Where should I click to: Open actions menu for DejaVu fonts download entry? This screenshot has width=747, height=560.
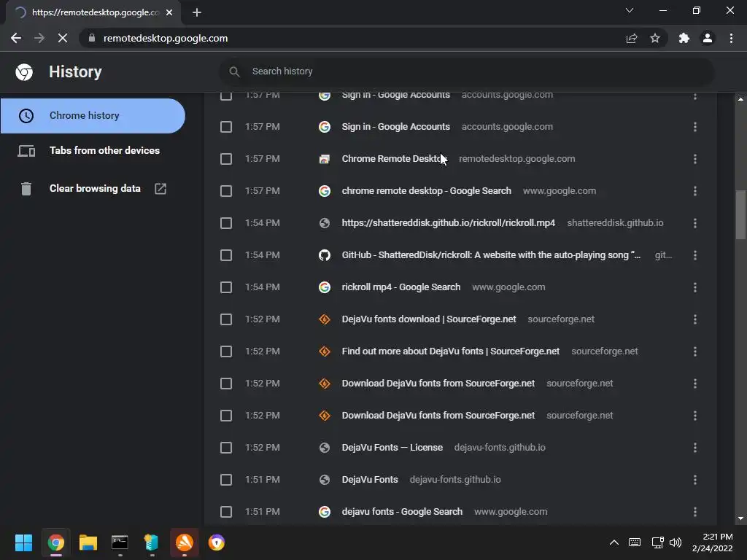click(x=695, y=319)
